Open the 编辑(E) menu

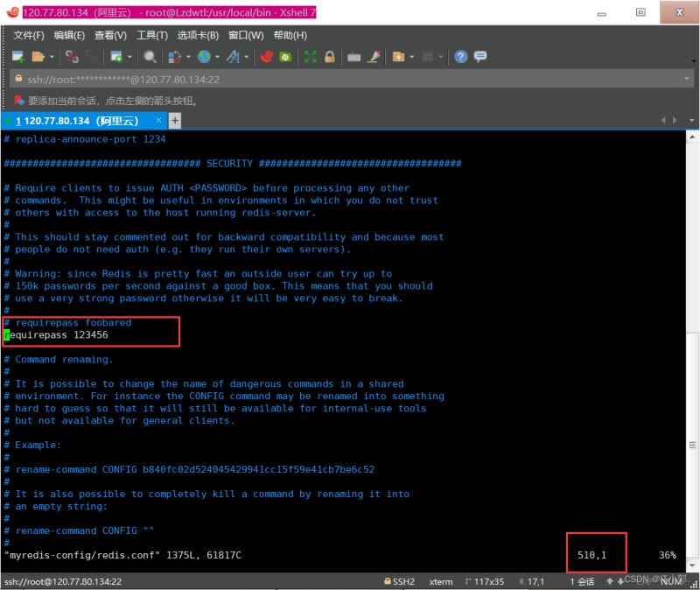(69, 35)
